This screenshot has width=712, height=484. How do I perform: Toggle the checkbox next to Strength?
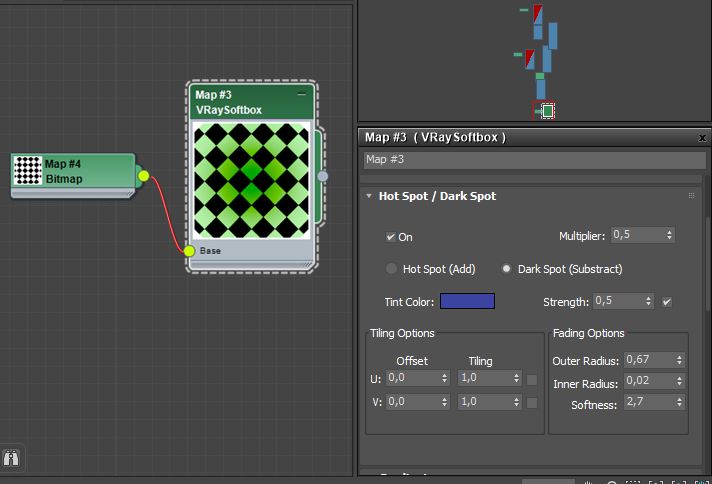pyautogui.click(x=667, y=301)
